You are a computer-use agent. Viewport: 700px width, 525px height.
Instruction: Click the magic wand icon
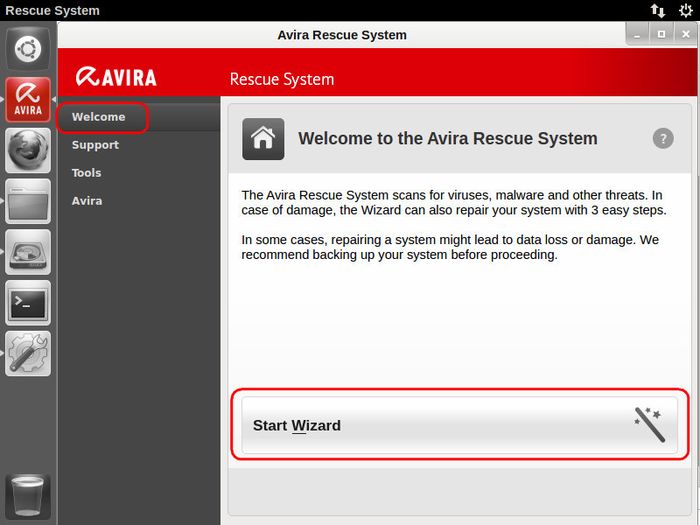point(649,424)
